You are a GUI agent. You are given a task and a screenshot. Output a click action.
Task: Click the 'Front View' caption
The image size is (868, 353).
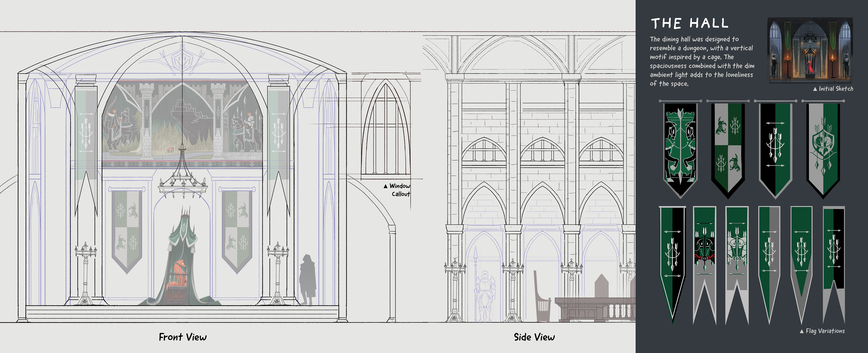[183, 337]
